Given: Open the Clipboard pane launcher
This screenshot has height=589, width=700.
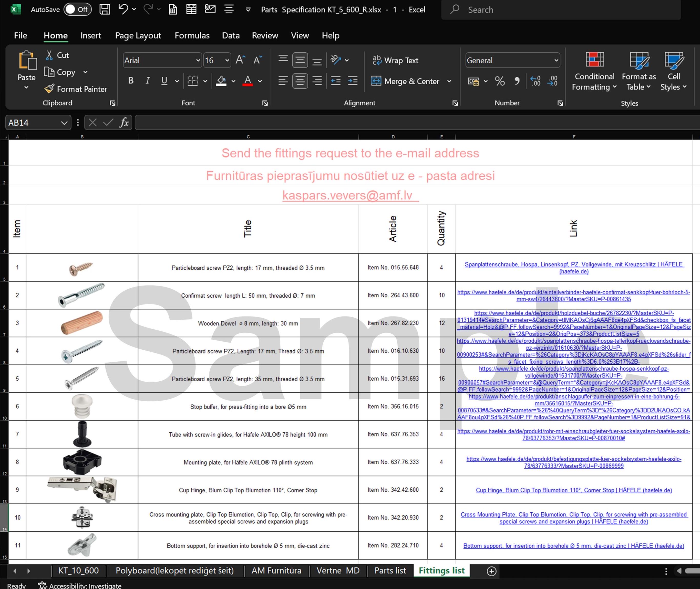Looking at the screenshot, I should point(112,103).
